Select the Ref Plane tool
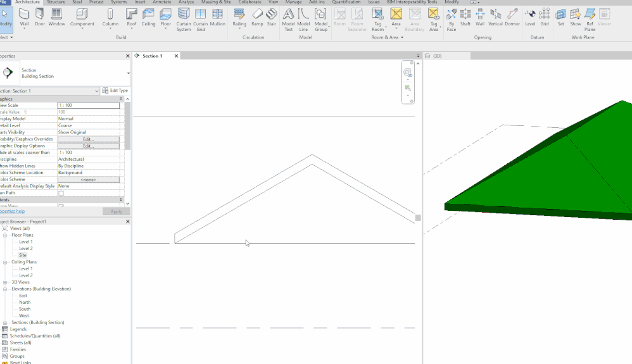The width and height of the screenshot is (632, 364). (590, 20)
